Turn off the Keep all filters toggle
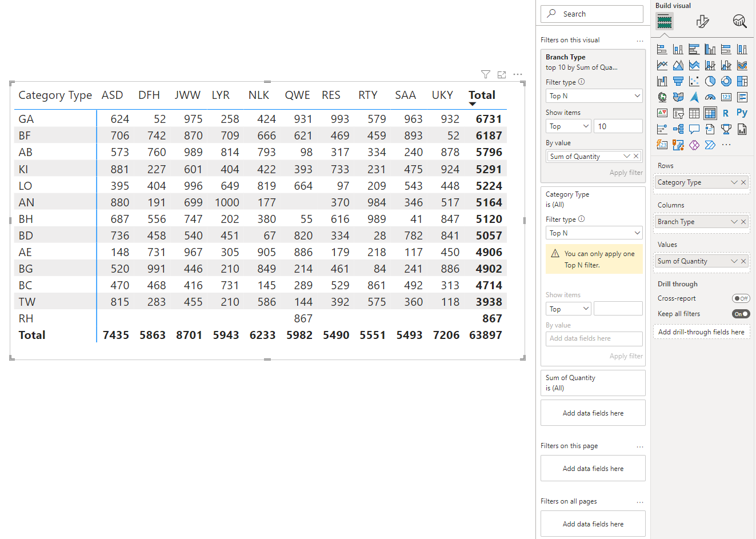Image resolution: width=756 pixels, height=539 pixels. [x=741, y=314]
